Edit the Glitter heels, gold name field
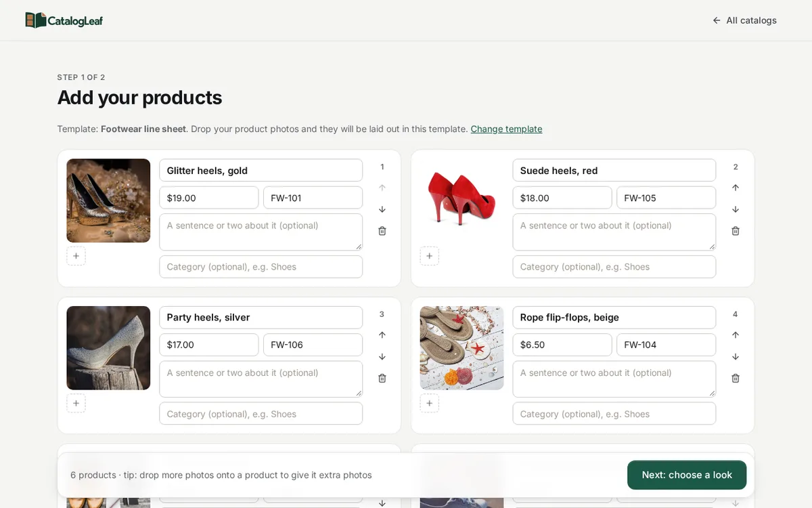Viewport: 812px width, 508px height. [x=261, y=171]
